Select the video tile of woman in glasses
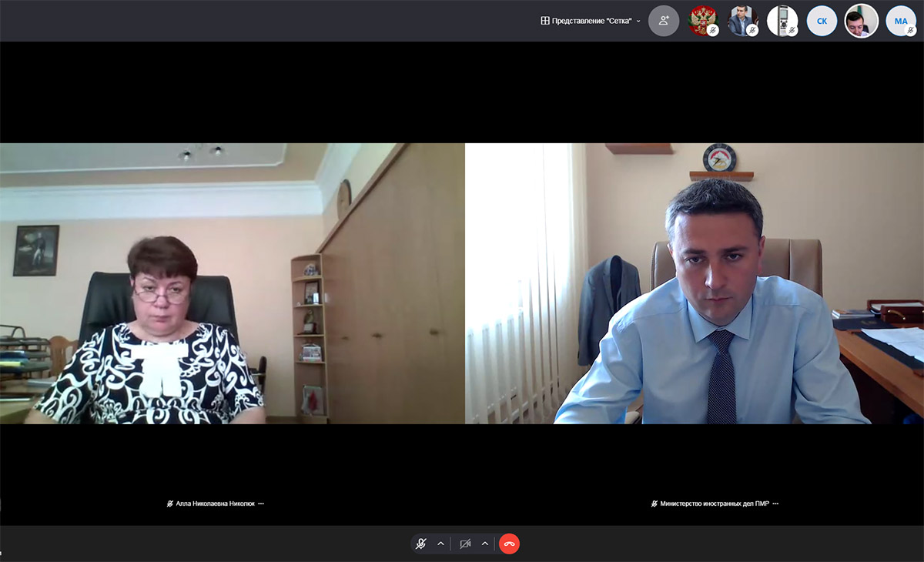This screenshot has height=562, width=924. (x=232, y=283)
